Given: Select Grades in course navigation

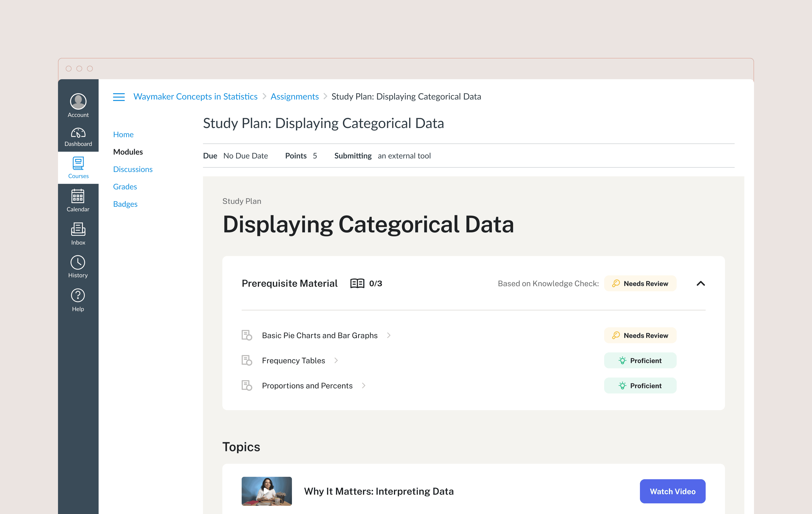Looking at the screenshot, I should coord(125,187).
